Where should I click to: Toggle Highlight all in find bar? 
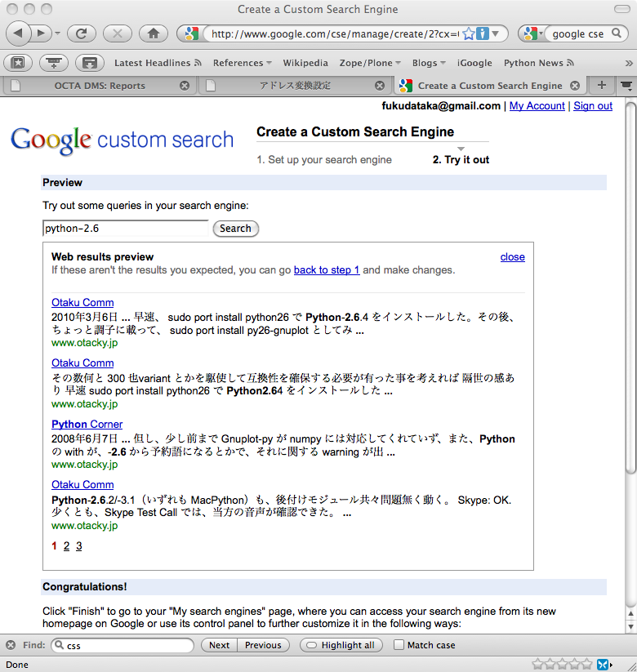point(341,645)
